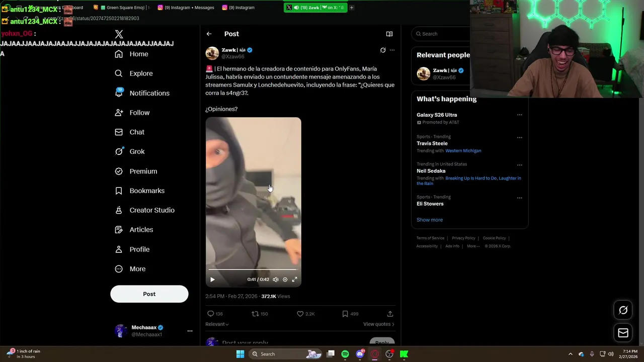This screenshot has height=362, width=644.
Task: Share the post with upload icon
Action: (390, 314)
